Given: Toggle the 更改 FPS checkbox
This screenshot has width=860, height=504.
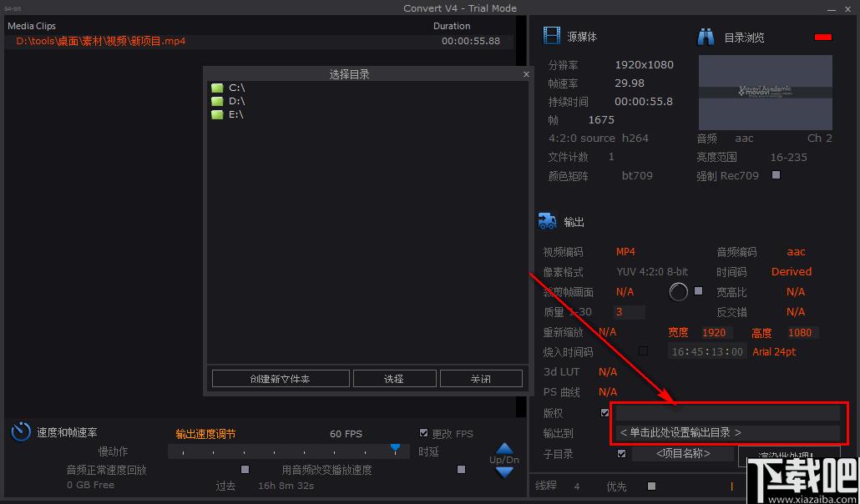Looking at the screenshot, I should click(423, 433).
